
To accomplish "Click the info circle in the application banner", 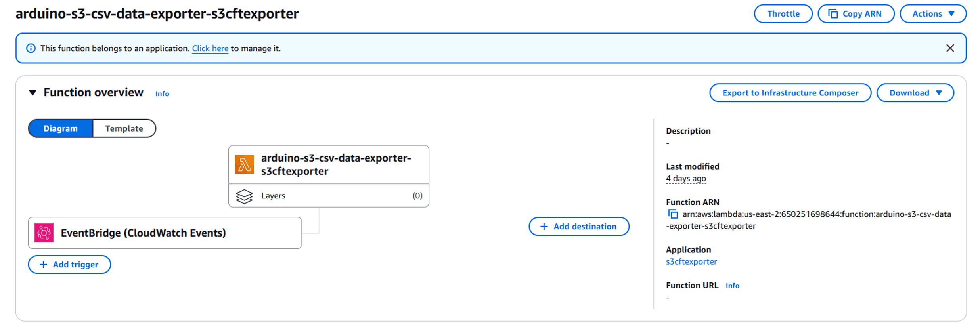I will coord(31,48).
